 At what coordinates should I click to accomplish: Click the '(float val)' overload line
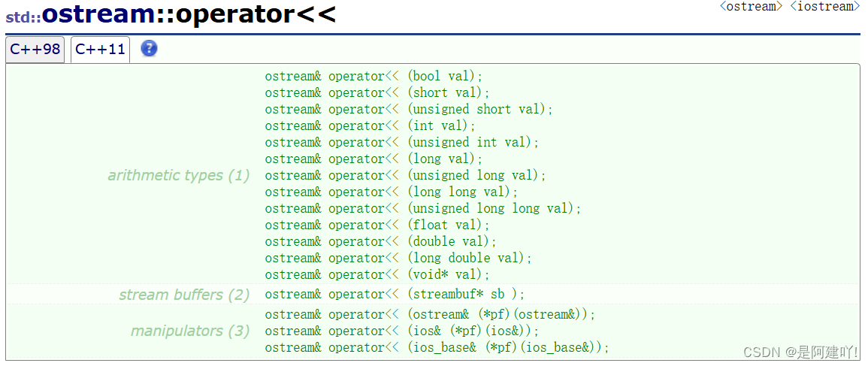377,225
